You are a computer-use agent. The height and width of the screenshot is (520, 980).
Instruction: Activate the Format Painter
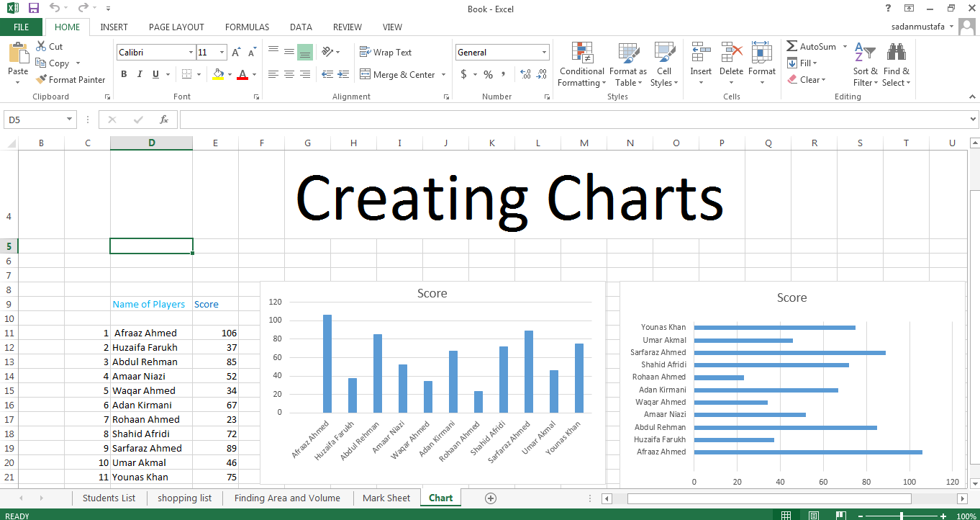tap(71, 79)
